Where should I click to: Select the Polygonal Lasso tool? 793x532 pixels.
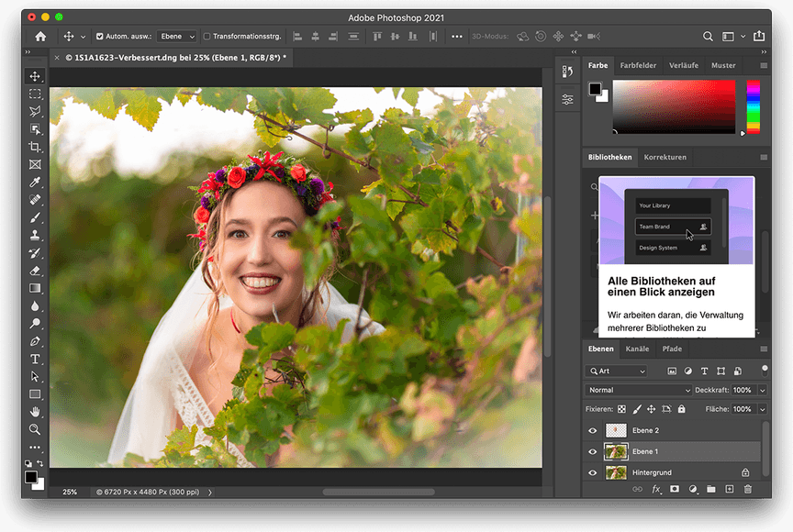[35, 112]
